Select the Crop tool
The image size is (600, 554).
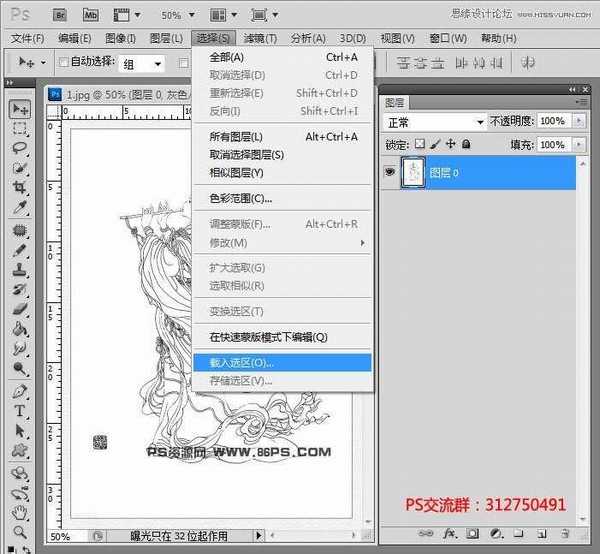(19, 188)
